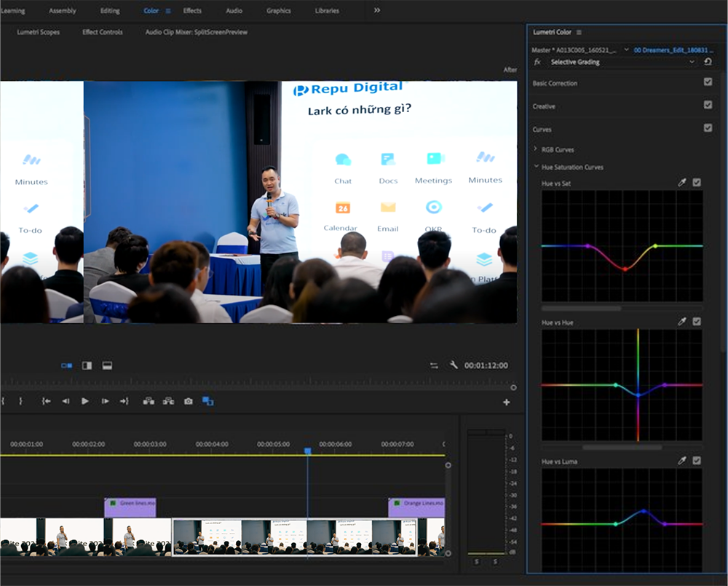Switch to the Assembly workspace
This screenshot has height=586, width=728.
pos(62,11)
